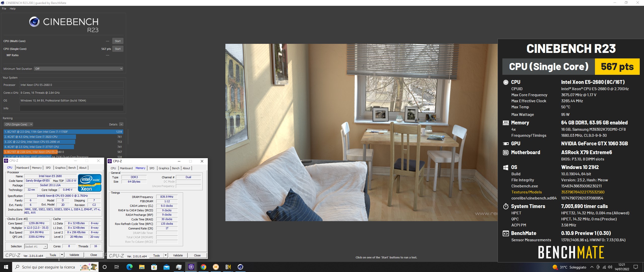Open the Minimum Test Duration dropdown
The width and height of the screenshot is (644, 272).
click(78, 69)
